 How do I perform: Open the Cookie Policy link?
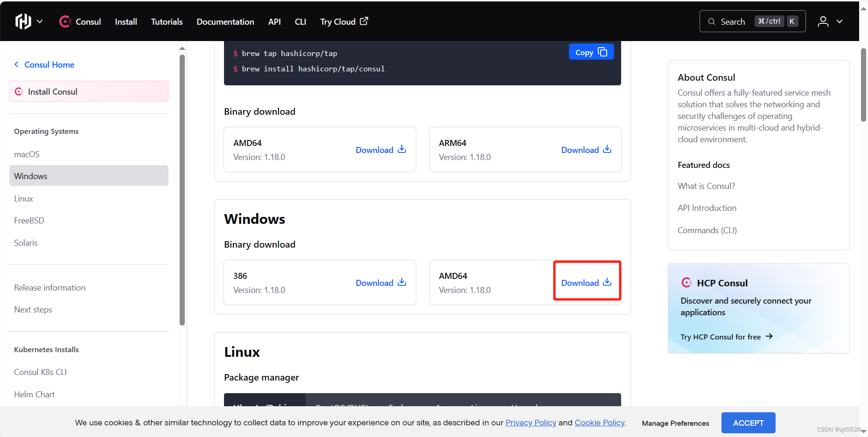pyautogui.click(x=600, y=423)
